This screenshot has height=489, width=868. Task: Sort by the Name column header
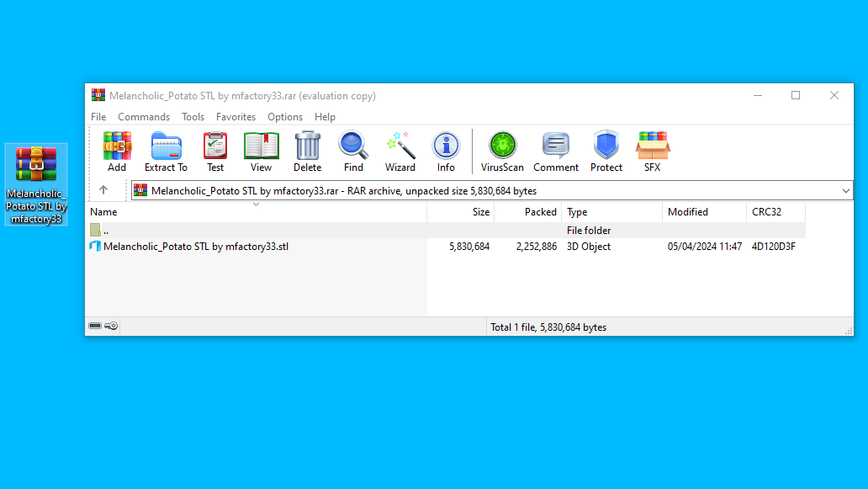pos(257,212)
